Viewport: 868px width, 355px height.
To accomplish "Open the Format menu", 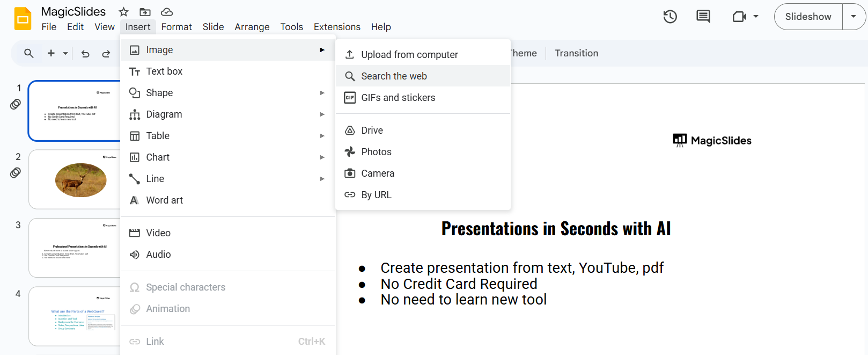I will (176, 27).
